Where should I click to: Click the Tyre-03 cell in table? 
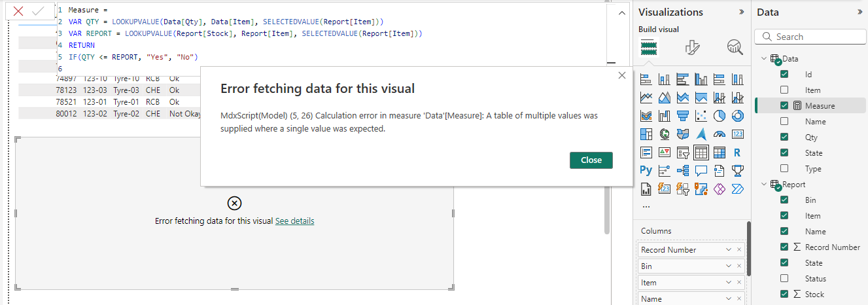click(126, 90)
